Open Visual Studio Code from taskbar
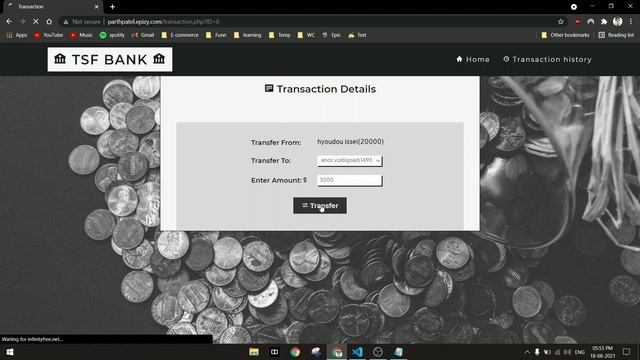The image size is (640, 360). (x=358, y=352)
